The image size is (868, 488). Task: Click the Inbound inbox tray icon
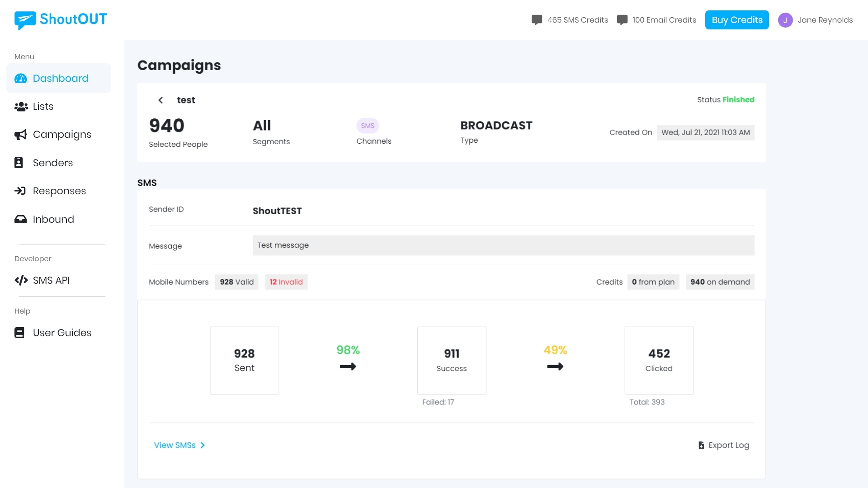(x=21, y=219)
